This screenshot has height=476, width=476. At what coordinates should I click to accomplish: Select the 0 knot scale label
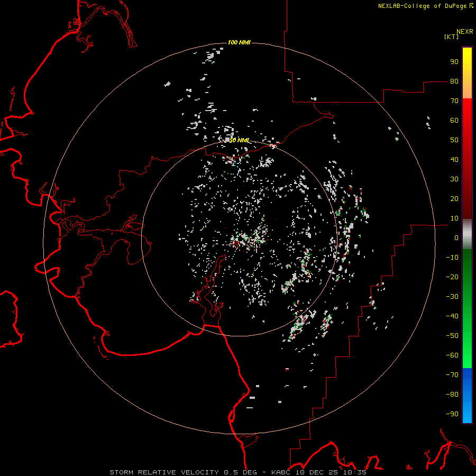click(x=456, y=237)
